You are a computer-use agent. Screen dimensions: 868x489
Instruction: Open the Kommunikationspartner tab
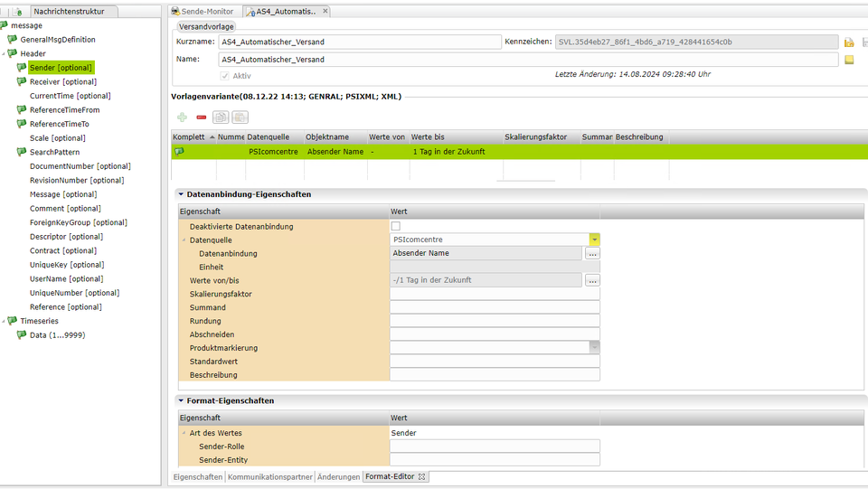[270, 476]
